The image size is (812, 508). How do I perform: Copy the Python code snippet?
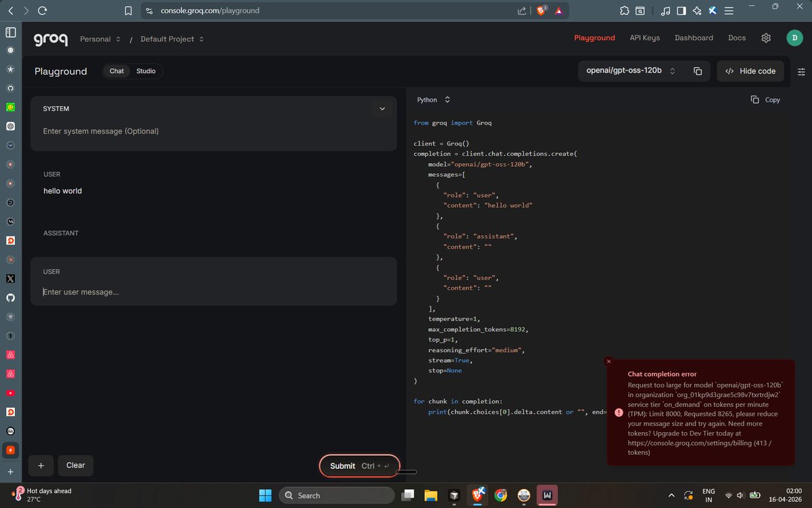click(765, 100)
